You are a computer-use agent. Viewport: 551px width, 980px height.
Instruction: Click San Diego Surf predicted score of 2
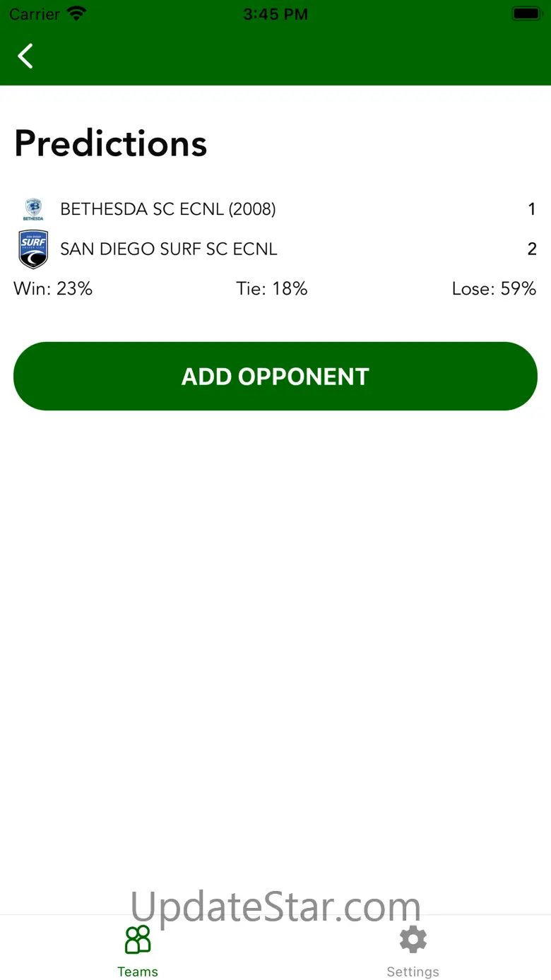coord(532,249)
